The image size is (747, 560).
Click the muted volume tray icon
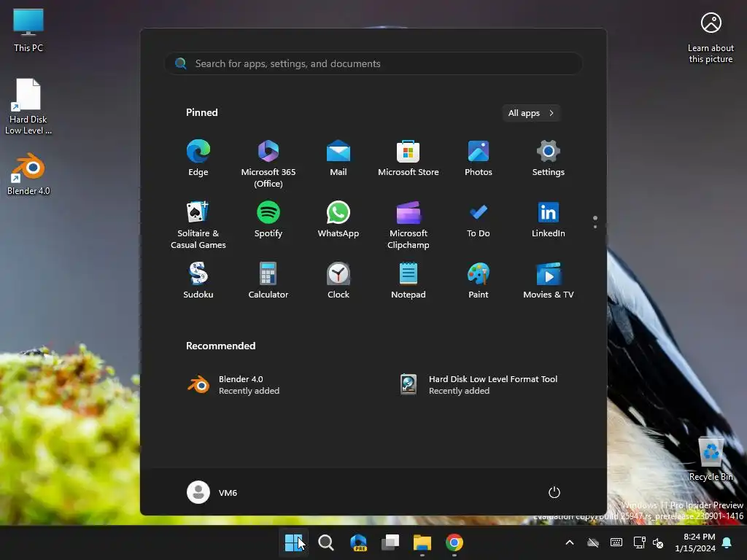point(658,542)
